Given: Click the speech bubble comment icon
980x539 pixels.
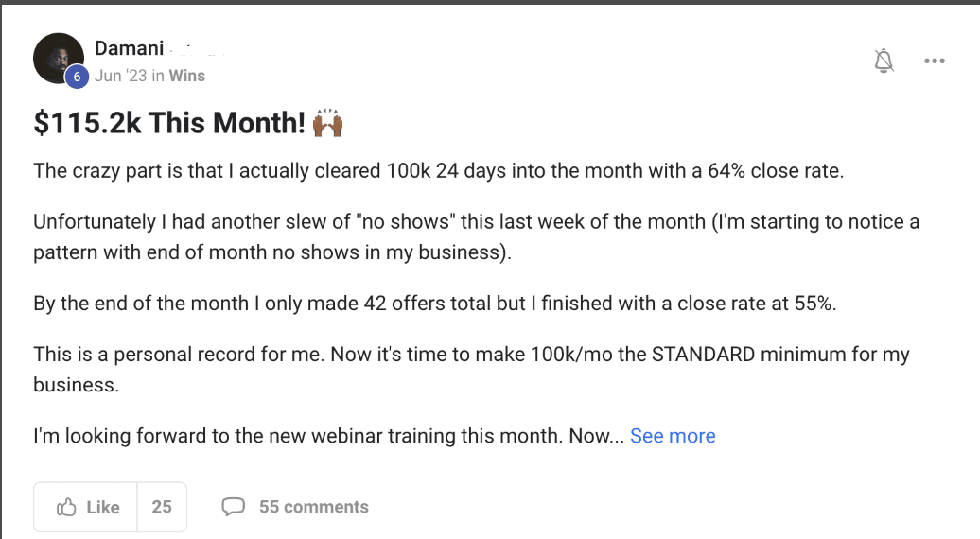Looking at the screenshot, I should [233, 507].
